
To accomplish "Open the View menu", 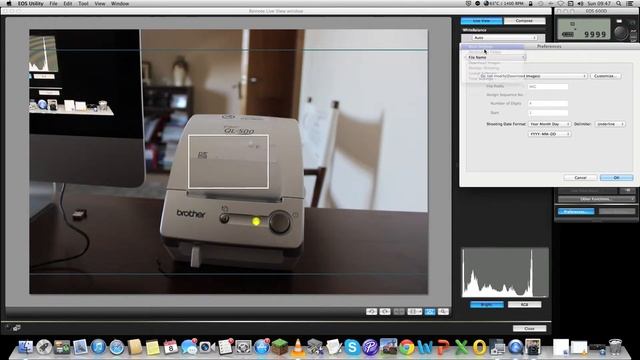I will (100, 3).
